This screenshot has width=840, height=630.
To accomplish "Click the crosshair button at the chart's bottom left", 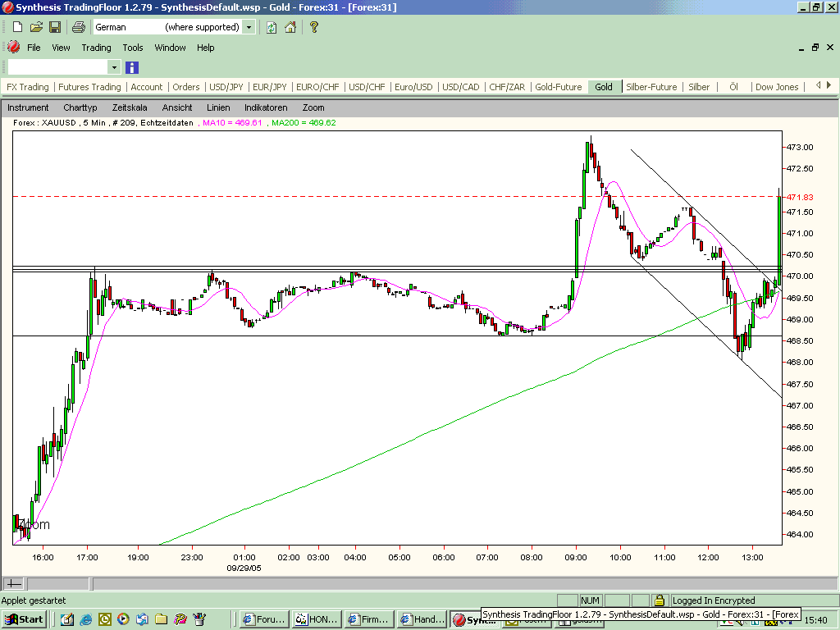I will (13, 583).
